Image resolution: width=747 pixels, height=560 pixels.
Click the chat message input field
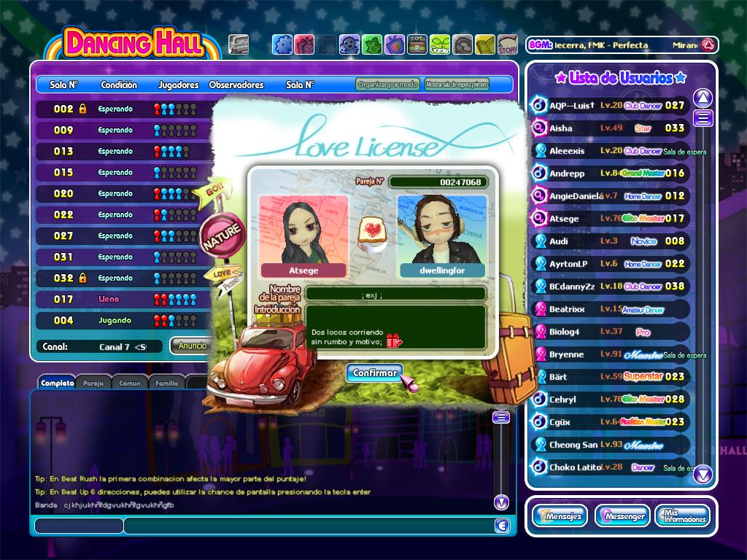click(x=309, y=526)
